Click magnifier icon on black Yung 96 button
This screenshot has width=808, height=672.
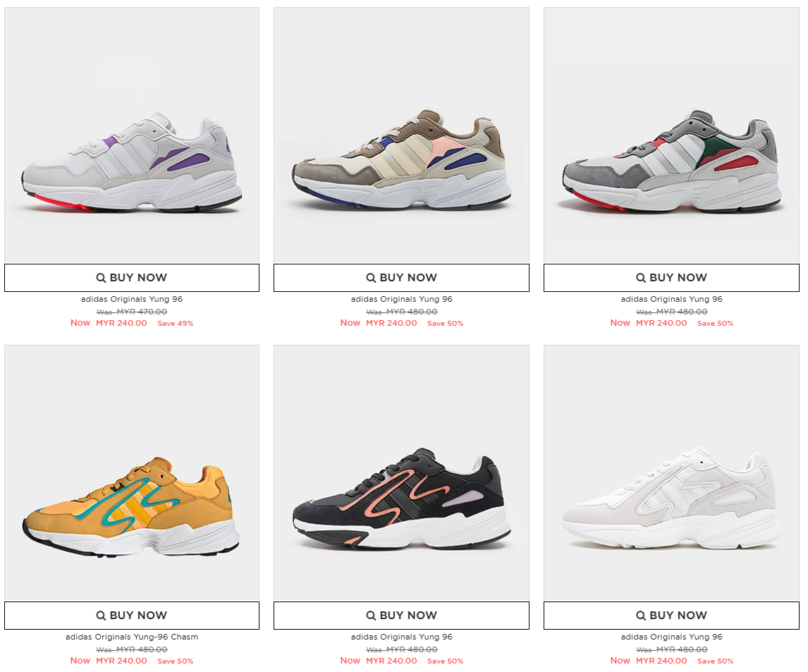click(371, 616)
